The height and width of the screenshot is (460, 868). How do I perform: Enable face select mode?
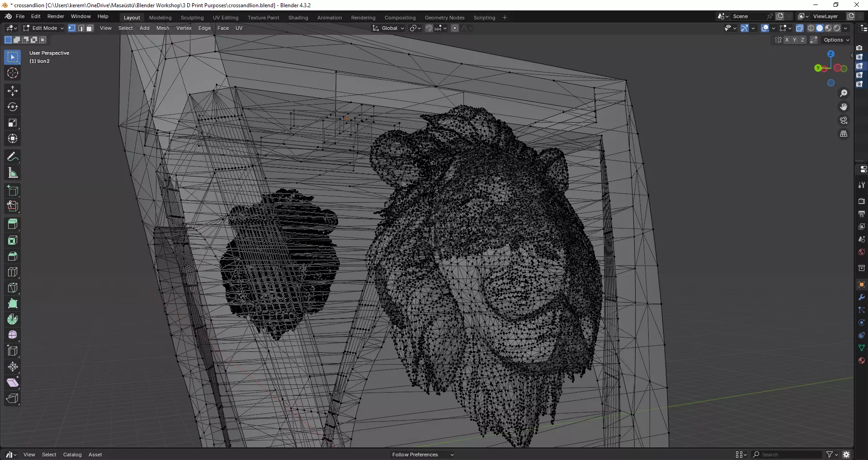pyautogui.click(x=90, y=28)
